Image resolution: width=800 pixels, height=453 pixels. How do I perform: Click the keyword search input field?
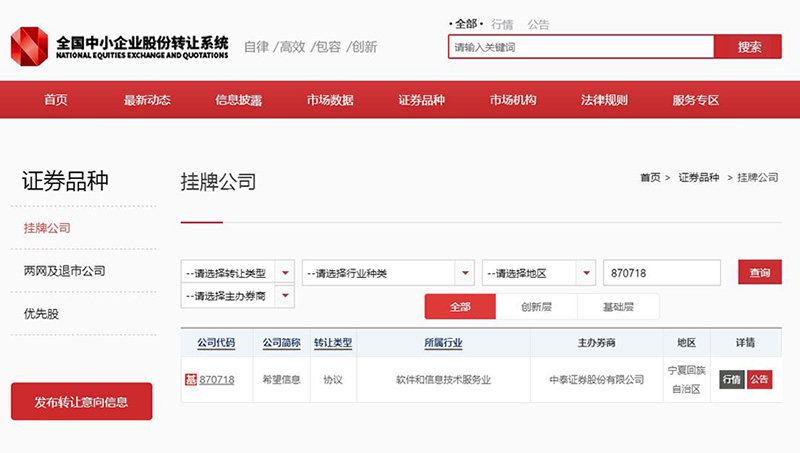coord(580,47)
